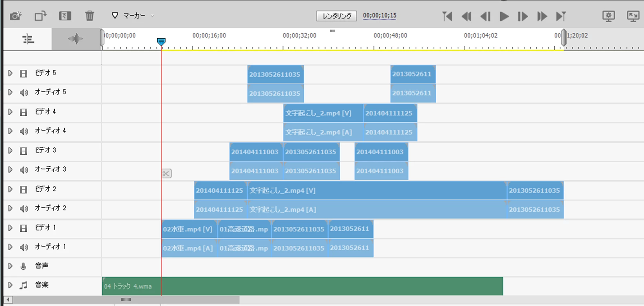Open the マーカー marker dropdown

click(x=133, y=15)
